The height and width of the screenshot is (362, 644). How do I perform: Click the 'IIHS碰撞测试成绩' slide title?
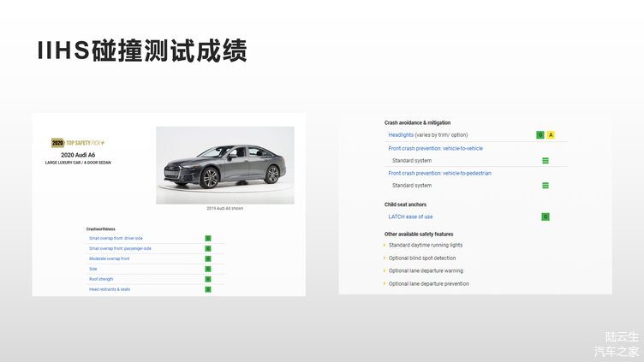pos(142,50)
